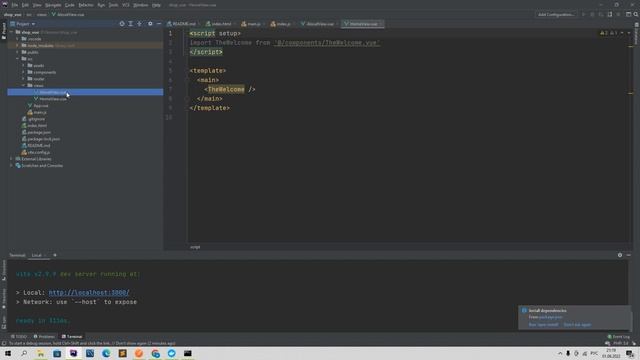Hide the terminal panel with minus icon

pos(629,255)
